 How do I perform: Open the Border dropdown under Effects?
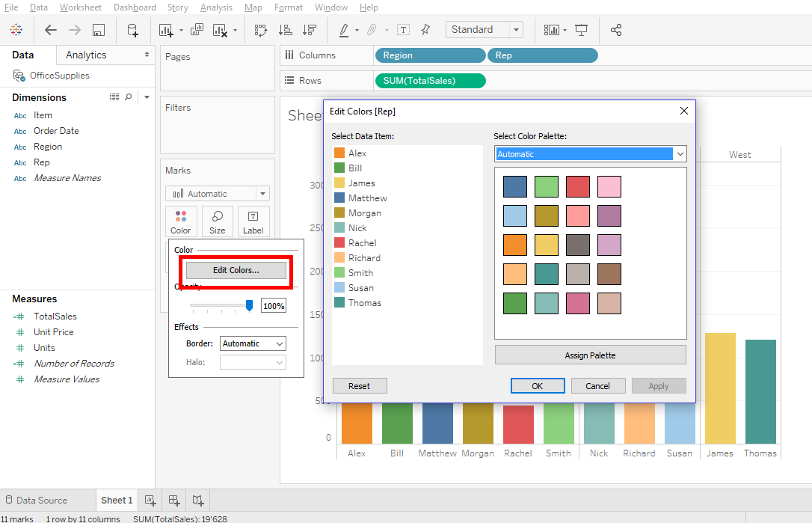(253, 343)
